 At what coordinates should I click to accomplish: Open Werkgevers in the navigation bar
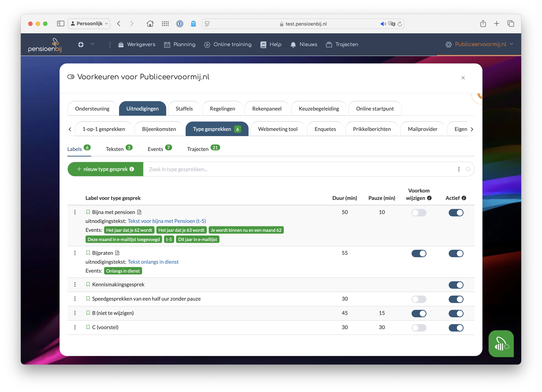(x=137, y=45)
